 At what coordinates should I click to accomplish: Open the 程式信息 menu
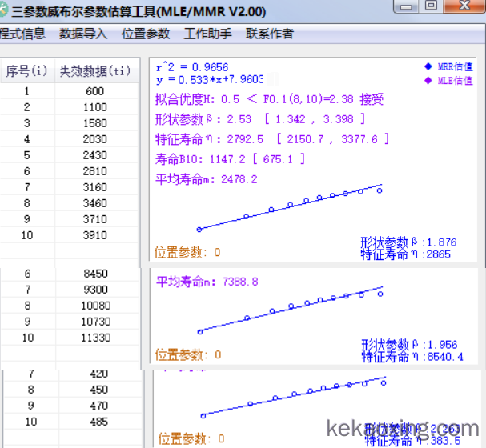point(22,34)
